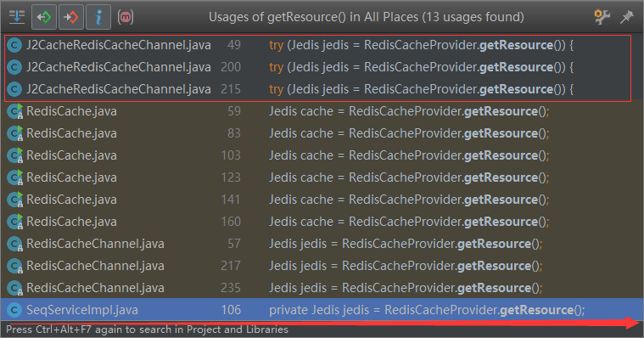
Task: Click the SeqServiceImpl.java class icon
Action: [14, 310]
